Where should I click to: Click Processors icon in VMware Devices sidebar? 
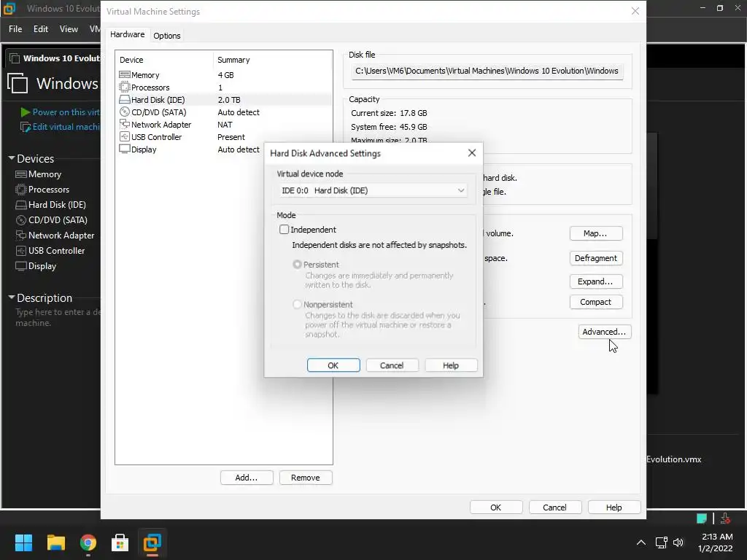21,190
